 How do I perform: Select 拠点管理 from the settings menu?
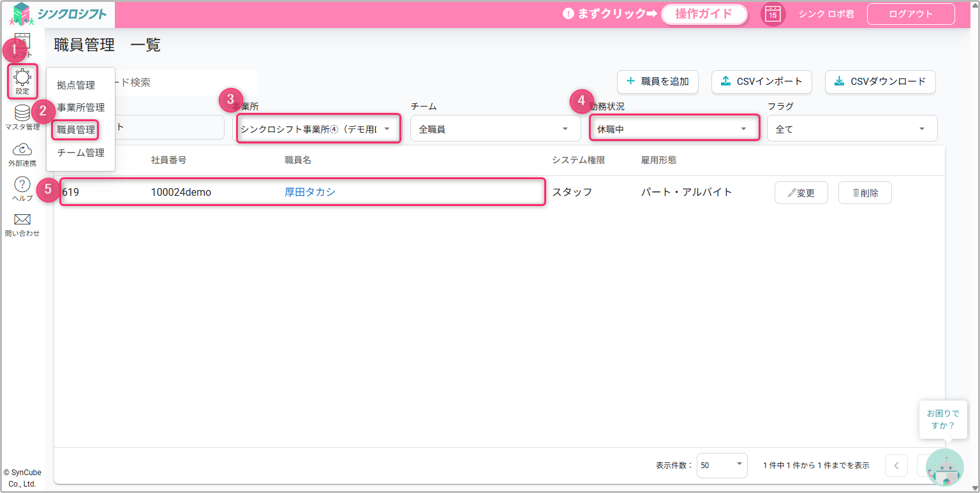tap(76, 85)
